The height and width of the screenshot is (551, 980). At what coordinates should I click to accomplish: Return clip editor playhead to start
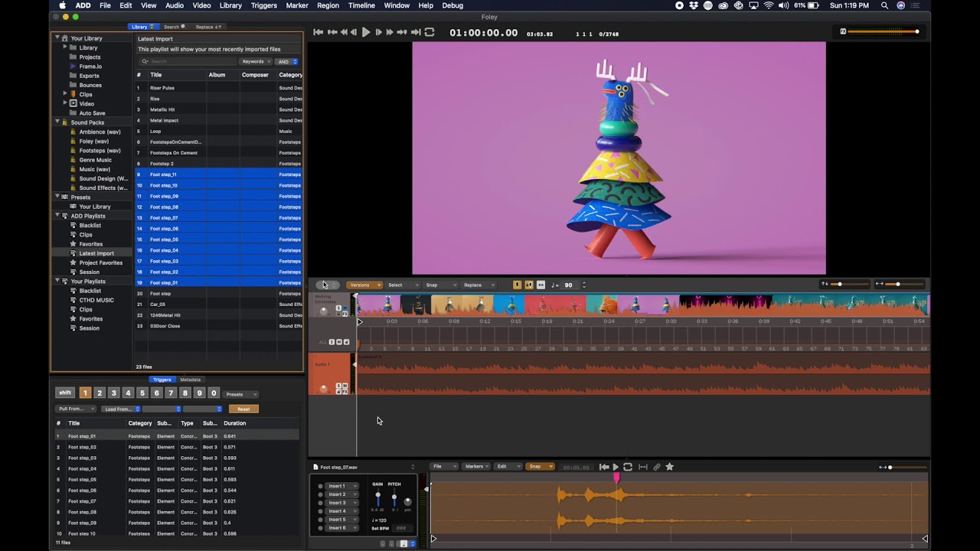click(604, 467)
